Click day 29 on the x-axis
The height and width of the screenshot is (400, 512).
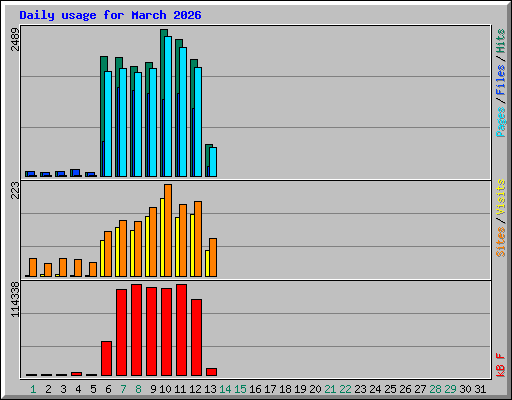coord(450,389)
